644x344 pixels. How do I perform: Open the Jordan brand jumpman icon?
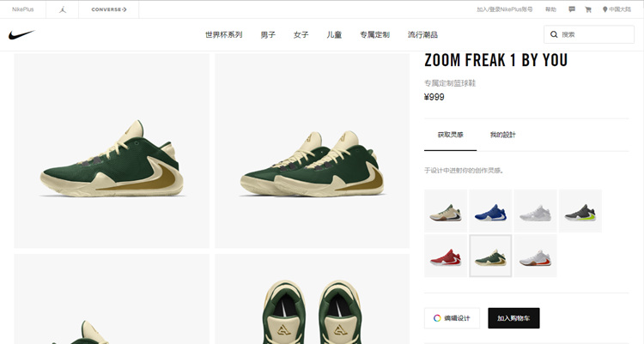click(x=63, y=9)
